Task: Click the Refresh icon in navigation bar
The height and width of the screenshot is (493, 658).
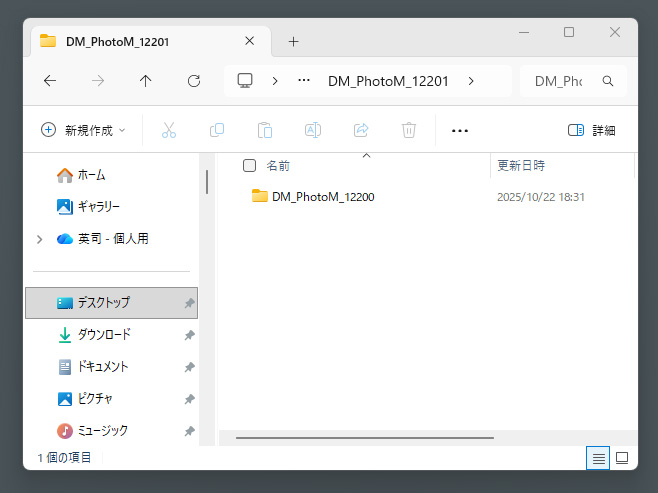Action: pyautogui.click(x=194, y=81)
